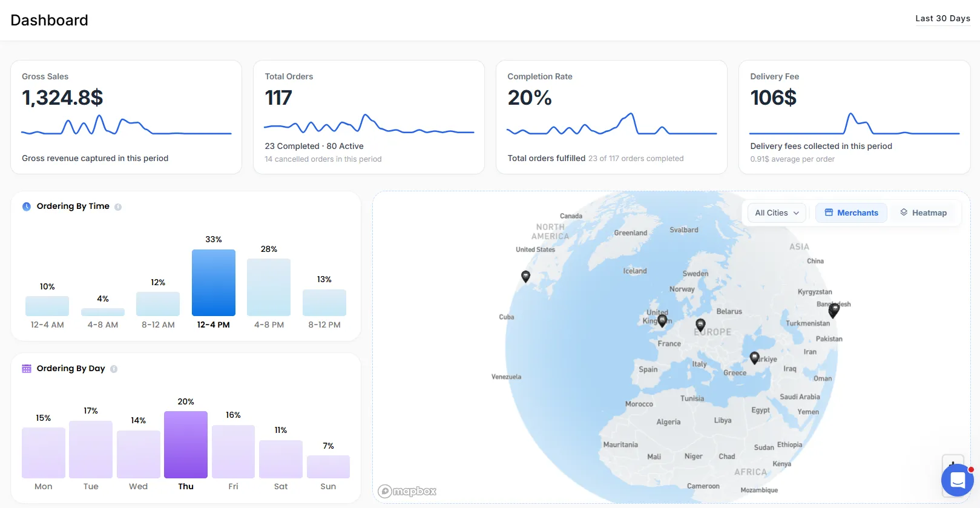Select the merchant pin in North America
Screen dimensions: 980x508
coord(525,276)
